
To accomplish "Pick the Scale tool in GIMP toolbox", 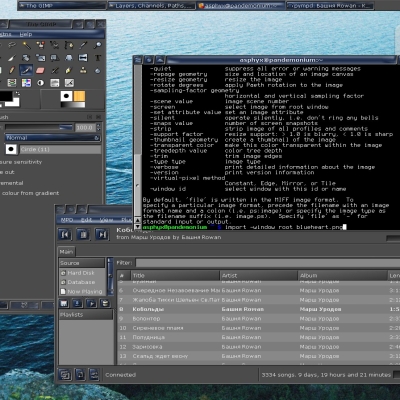I will click(x=40, y=58).
